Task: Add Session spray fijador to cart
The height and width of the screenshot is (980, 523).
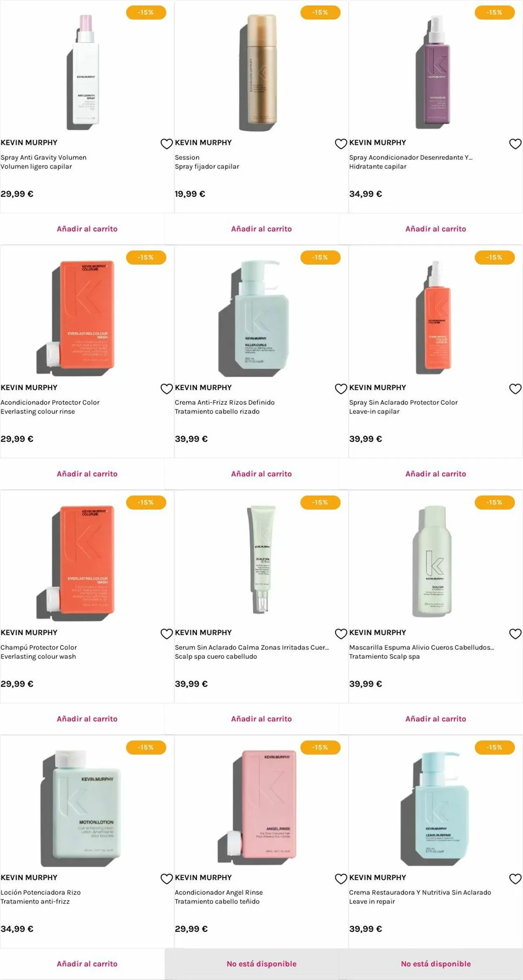Action: [x=261, y=229]
